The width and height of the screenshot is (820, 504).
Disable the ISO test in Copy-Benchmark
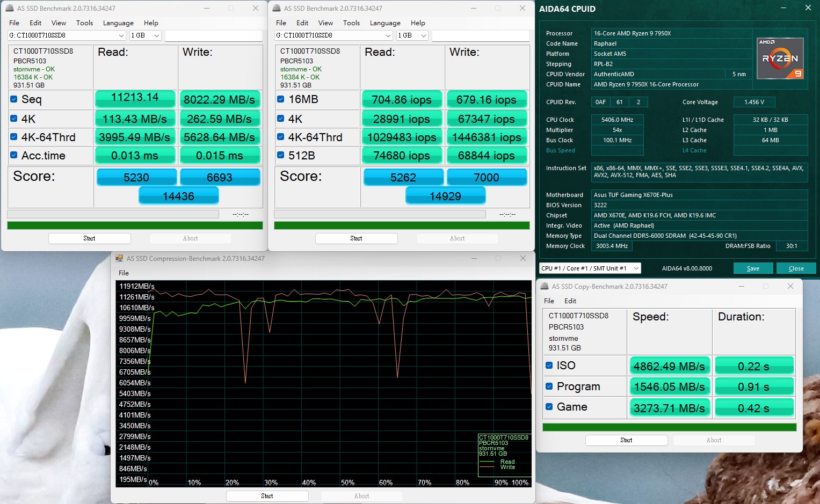pyautogui.click(x=549, y=364)
